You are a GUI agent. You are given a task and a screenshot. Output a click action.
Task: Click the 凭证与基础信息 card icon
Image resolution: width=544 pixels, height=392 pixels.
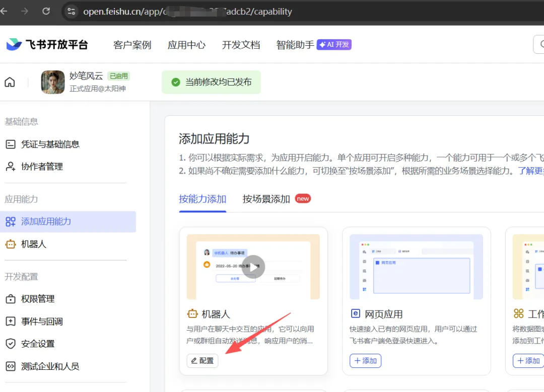click(11, 144)
